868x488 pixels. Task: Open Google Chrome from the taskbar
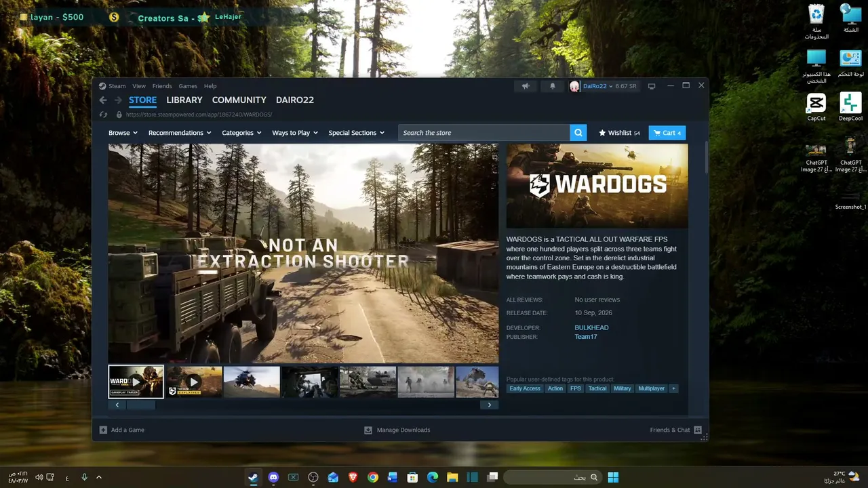(373, 477)
